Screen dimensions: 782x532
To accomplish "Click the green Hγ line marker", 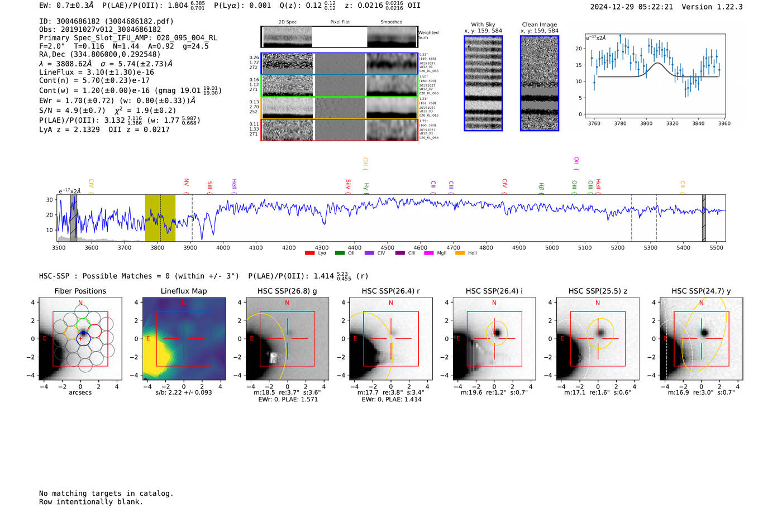I will (x=366, y=188).
